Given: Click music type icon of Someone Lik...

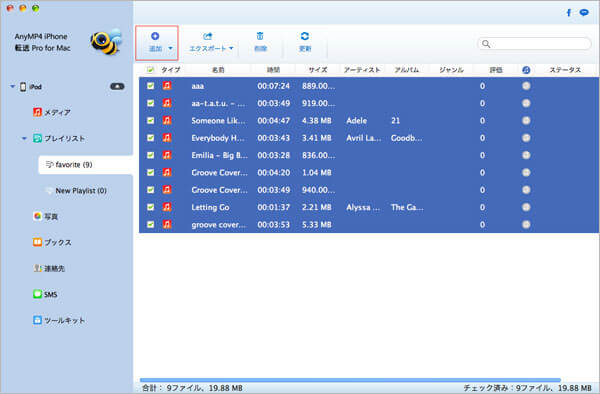Looking at the screenshot, I should 167,120.
